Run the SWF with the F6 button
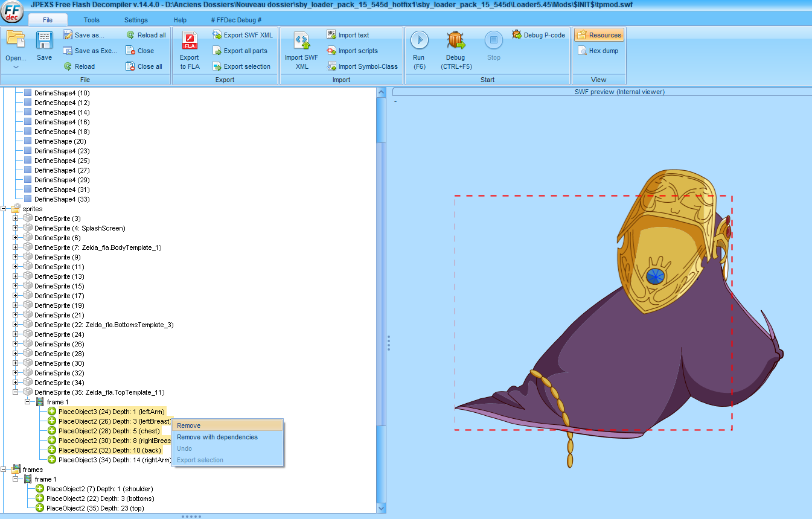Image resolution: width=812 pixels, height=519 pixels. (x=419, y=41)
